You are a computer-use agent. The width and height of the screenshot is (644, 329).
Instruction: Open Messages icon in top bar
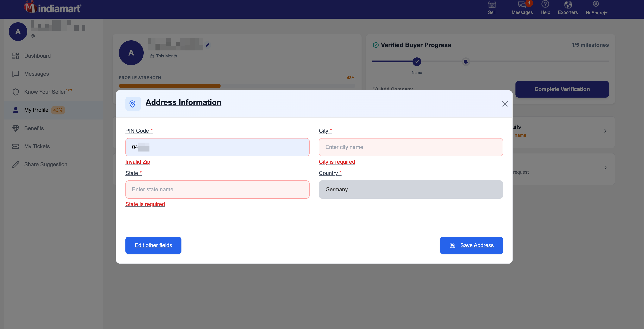[x=522, y=4]
